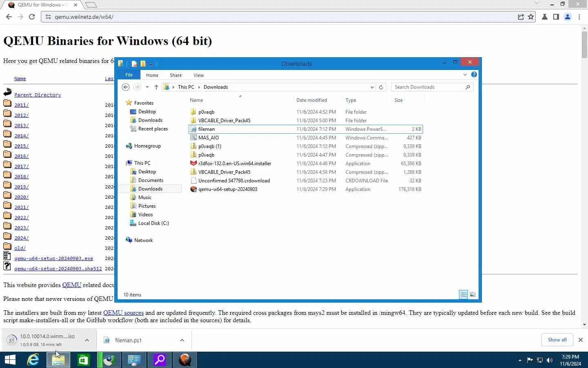Close the browser downloads bar
The width and height of the screenshot is (588, 368).
pyautogui.click(x=580, y=340)
